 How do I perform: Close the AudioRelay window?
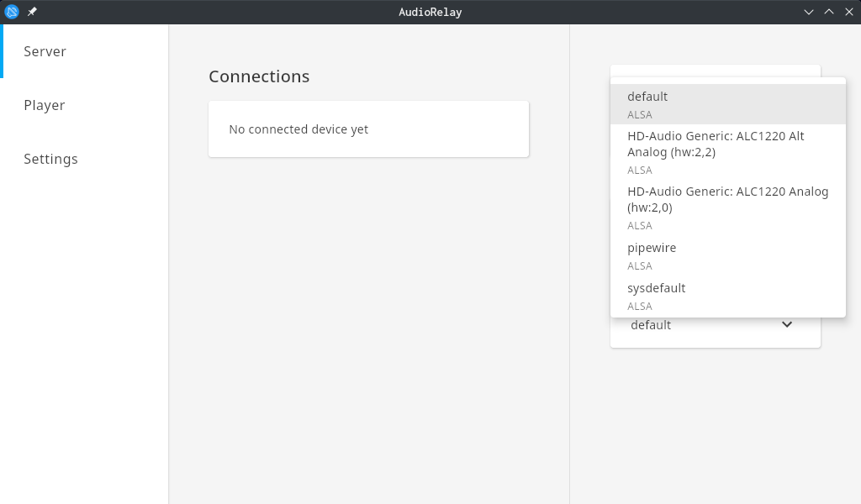(849, 12)
